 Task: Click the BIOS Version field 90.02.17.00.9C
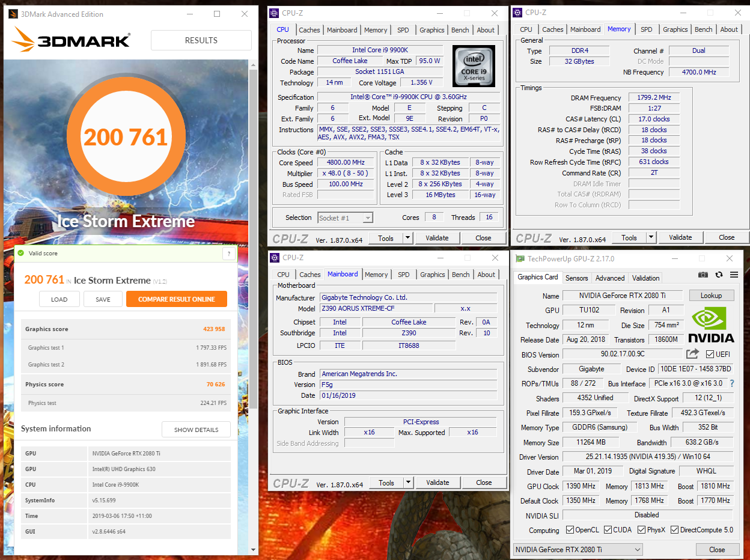pyautogui.click(x=623, y=355)
